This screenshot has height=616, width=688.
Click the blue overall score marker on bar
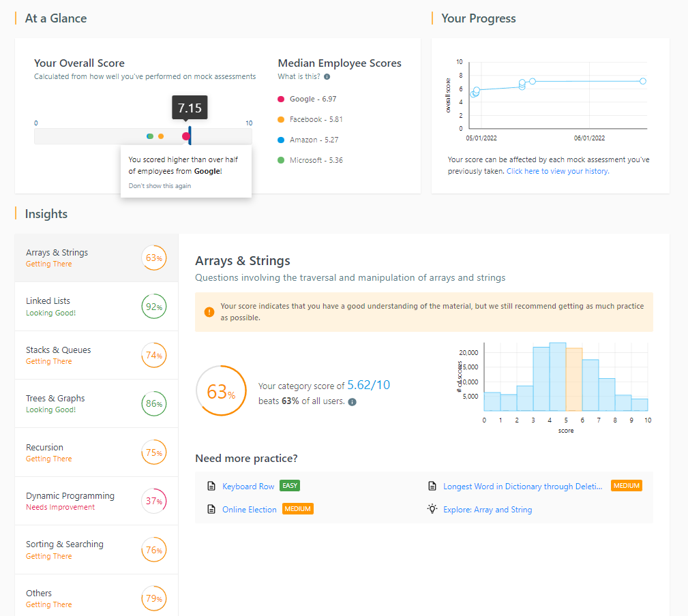[x=190, y=136]
